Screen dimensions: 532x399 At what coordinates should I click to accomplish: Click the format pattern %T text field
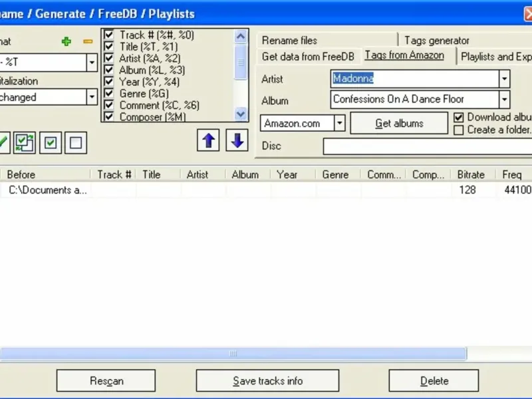click(x=43, y=63)
